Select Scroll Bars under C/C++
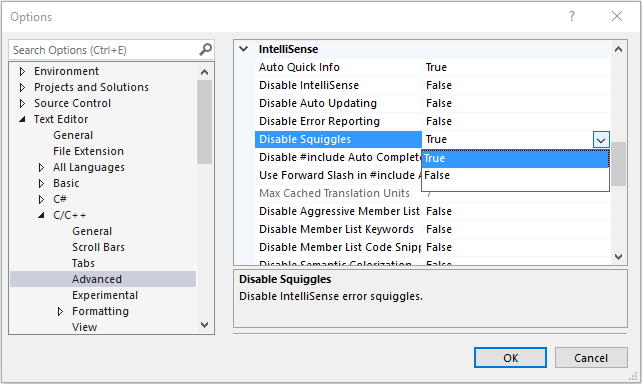Screen dimensions: 642x384 pyautogui.click(x=98, y=247)
